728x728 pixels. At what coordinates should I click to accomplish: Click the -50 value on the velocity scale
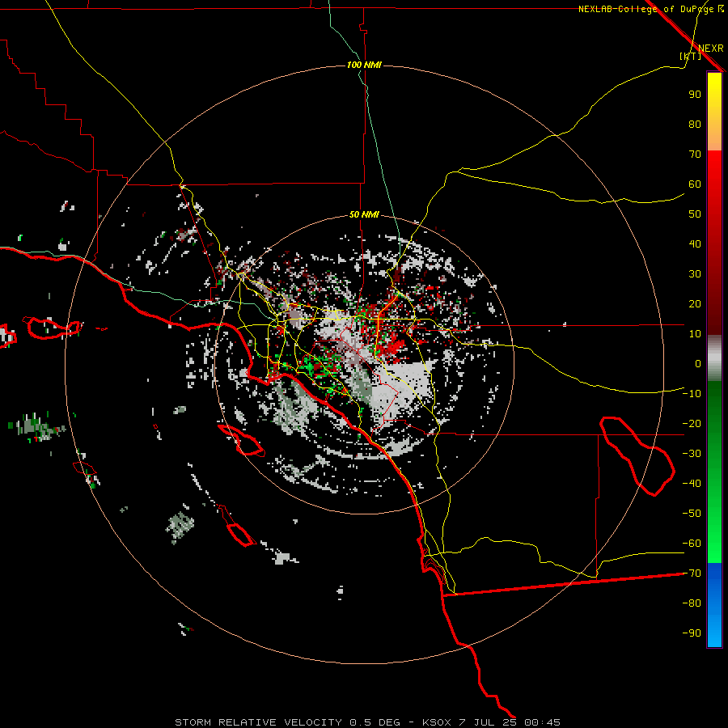click(x=692, y=513)
